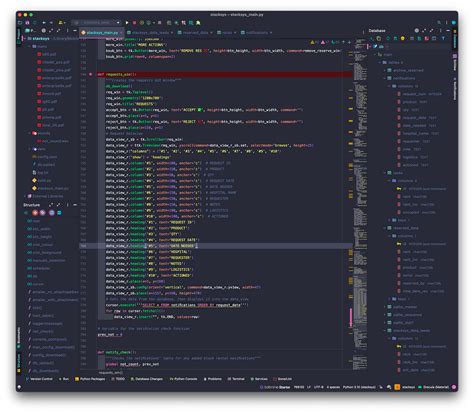Click the code minimap beside the editor

pyautogui.click(x=360, y=200)
